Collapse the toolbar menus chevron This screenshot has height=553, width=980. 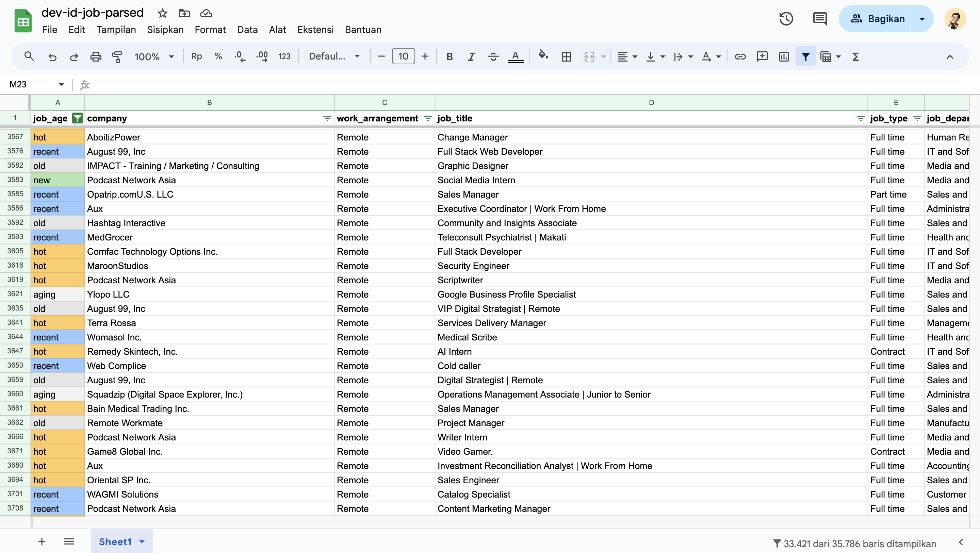[x=950, y=57]
